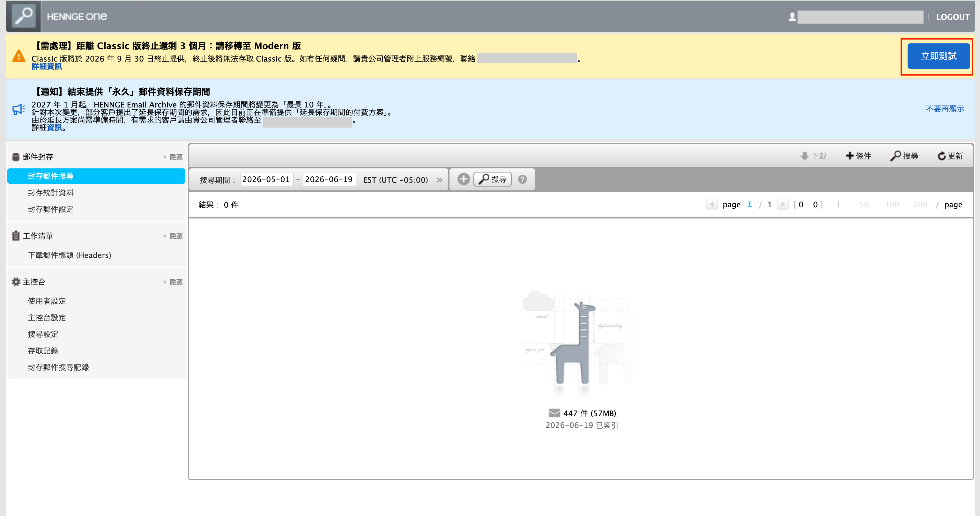Screen dimensions: 980x516
Task: Open 存取記錄 in sidebar menu
Action: click(x=43, y=350)
